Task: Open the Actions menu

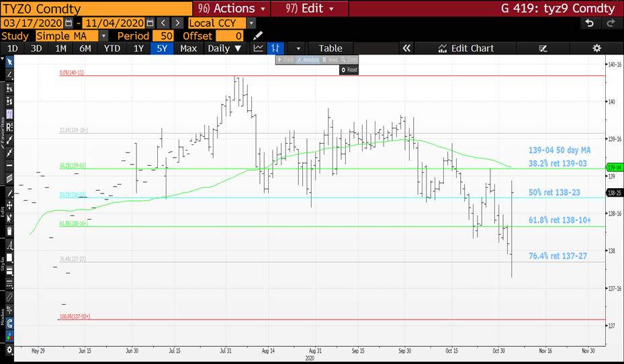Action: pos(233,8)
